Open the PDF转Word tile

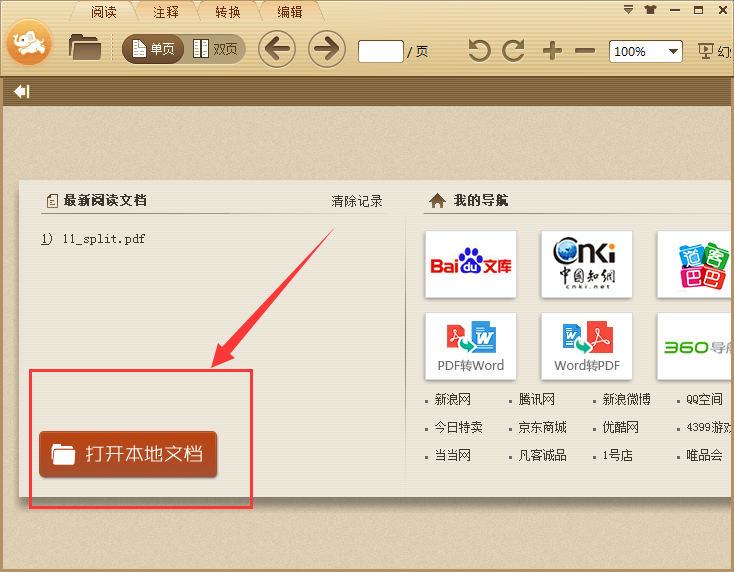pyautogui.click(x=470, y=345)
